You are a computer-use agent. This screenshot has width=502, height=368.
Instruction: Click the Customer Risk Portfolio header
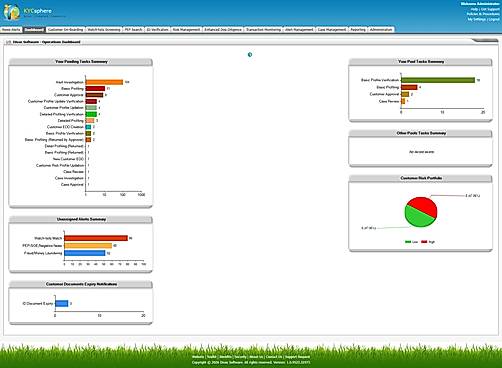pyautogui.click(x=421, y=178)
